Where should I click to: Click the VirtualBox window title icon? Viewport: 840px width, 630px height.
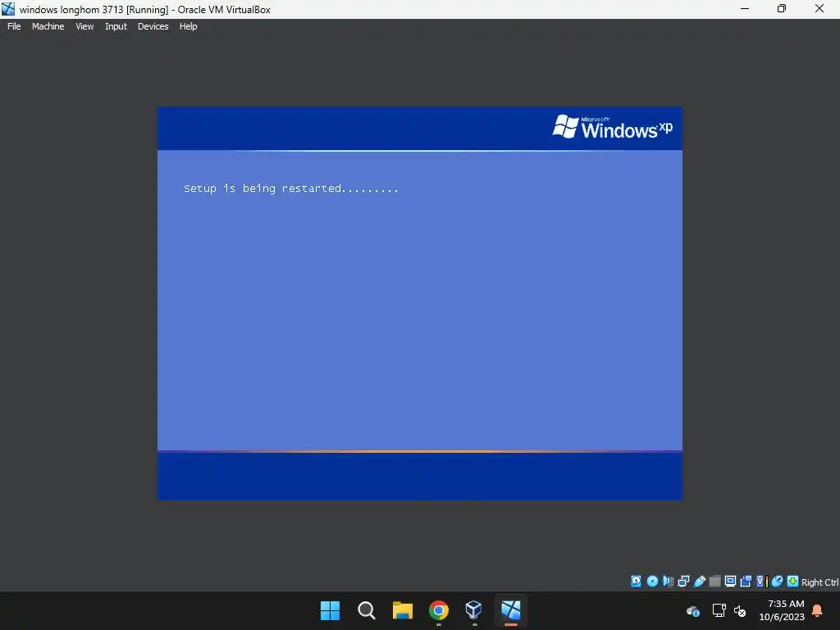[8, 9]
